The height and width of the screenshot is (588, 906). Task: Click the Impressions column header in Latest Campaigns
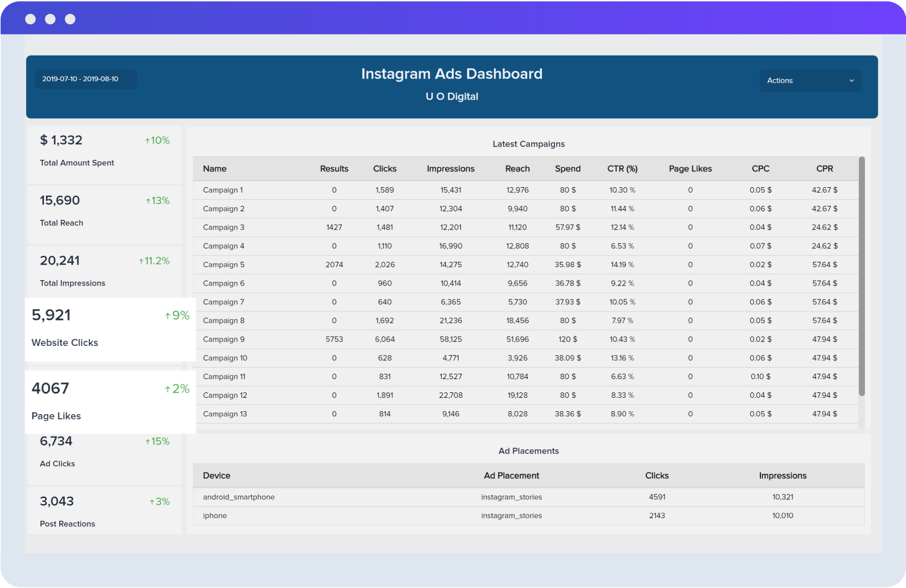coord(451,169)
